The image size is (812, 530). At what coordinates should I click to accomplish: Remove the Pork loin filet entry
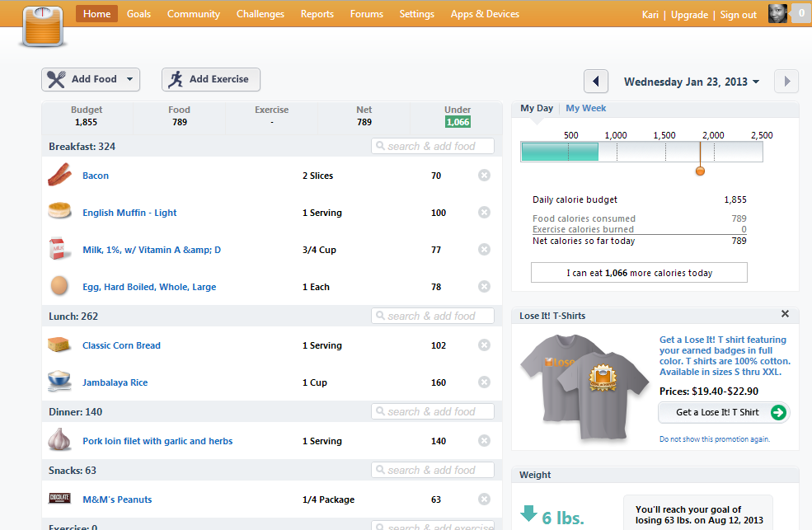pyautogui.click(x=484, y=441)
